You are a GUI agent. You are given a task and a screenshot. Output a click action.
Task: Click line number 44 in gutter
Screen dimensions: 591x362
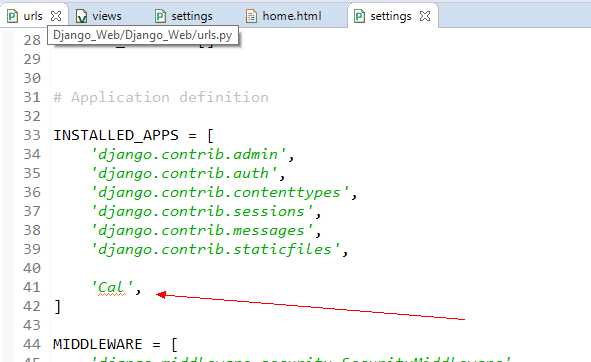tap(32, 344)
